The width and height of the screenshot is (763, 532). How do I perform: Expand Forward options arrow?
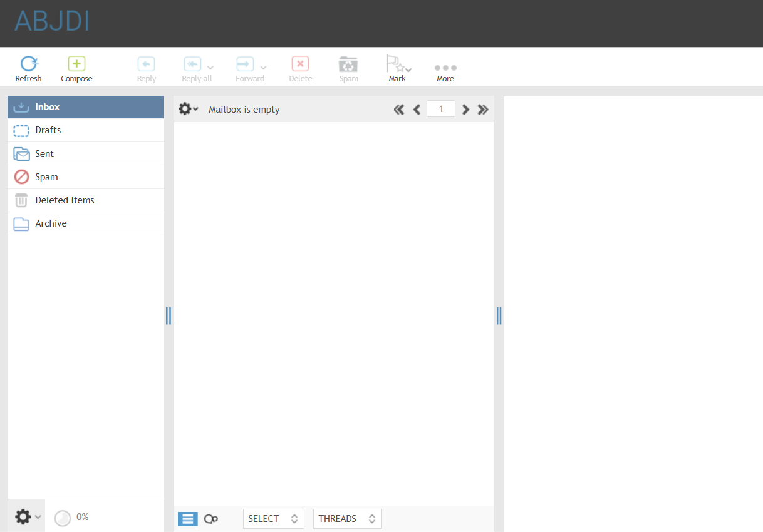coord(264,68)
